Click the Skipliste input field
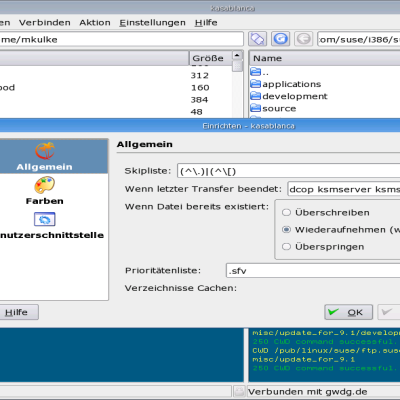This screenshot has width=400, height=400. pos(289,171)
